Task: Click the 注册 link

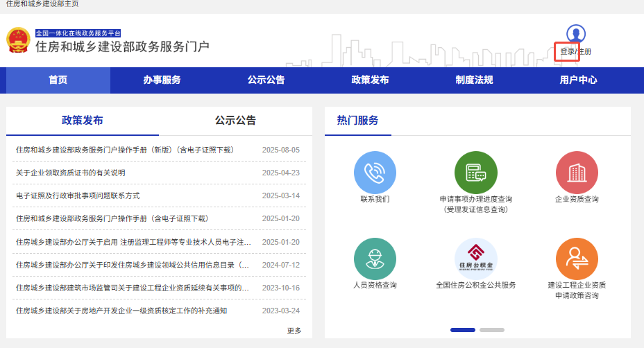Action: point(584,52)
